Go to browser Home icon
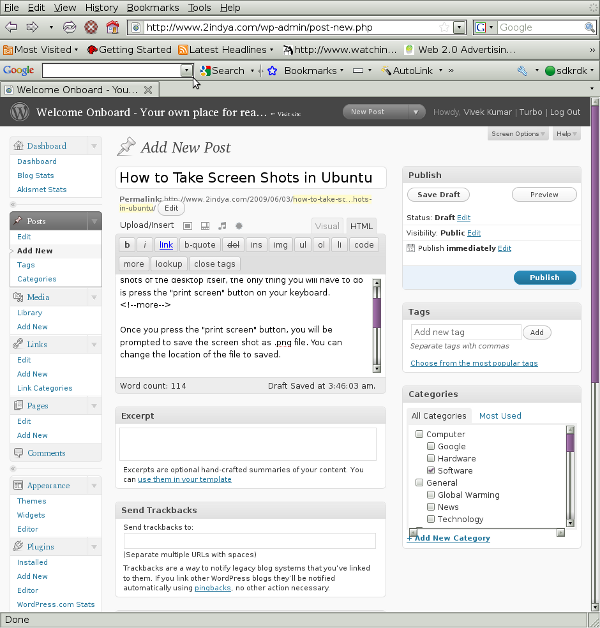 113,27
